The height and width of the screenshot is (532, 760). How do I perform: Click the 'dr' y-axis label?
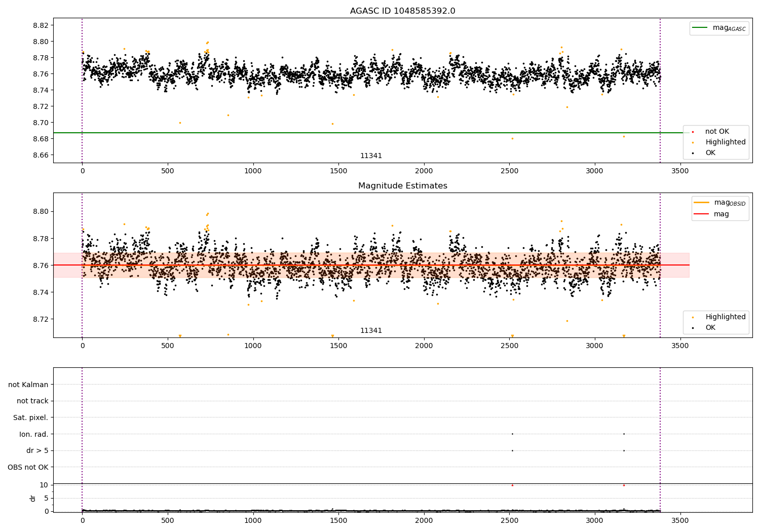pyautogui.click(x=33, y=498)
